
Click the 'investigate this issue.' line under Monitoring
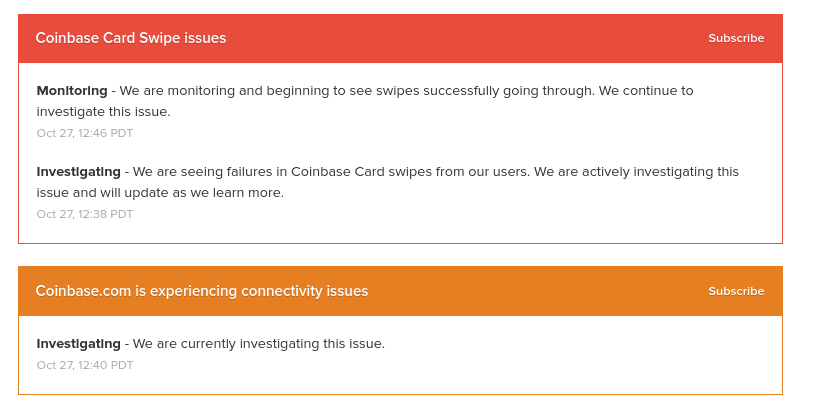tap(104, 111)
